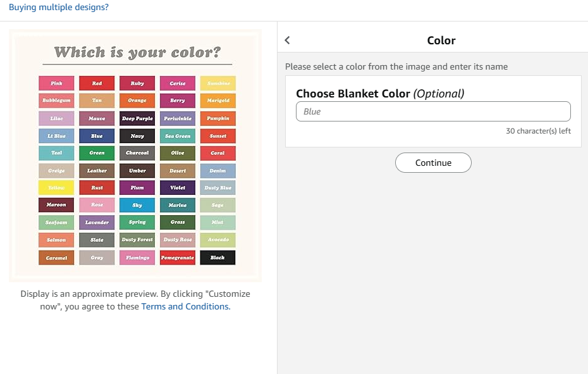Image resolution: width=588 pixels, height=374 pixels.
Task: Open the Terms and Conditions link
Action: coord(185,306)
